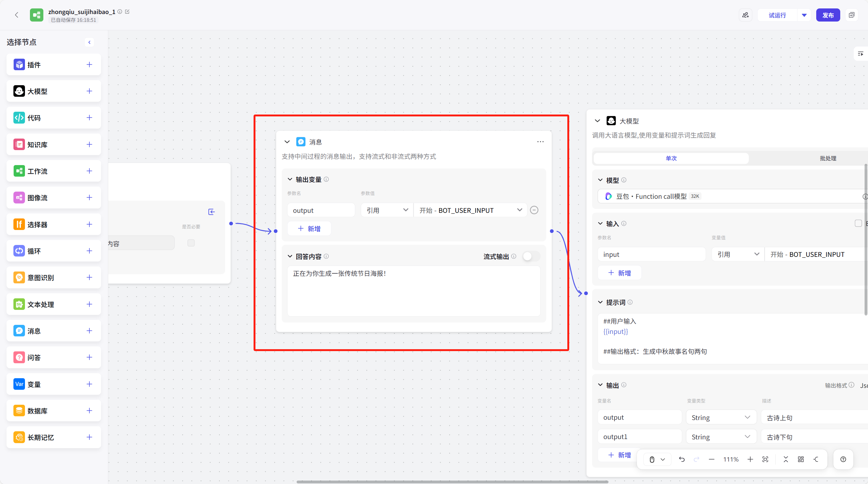Open the help question mark button

(x=843, y=459)
